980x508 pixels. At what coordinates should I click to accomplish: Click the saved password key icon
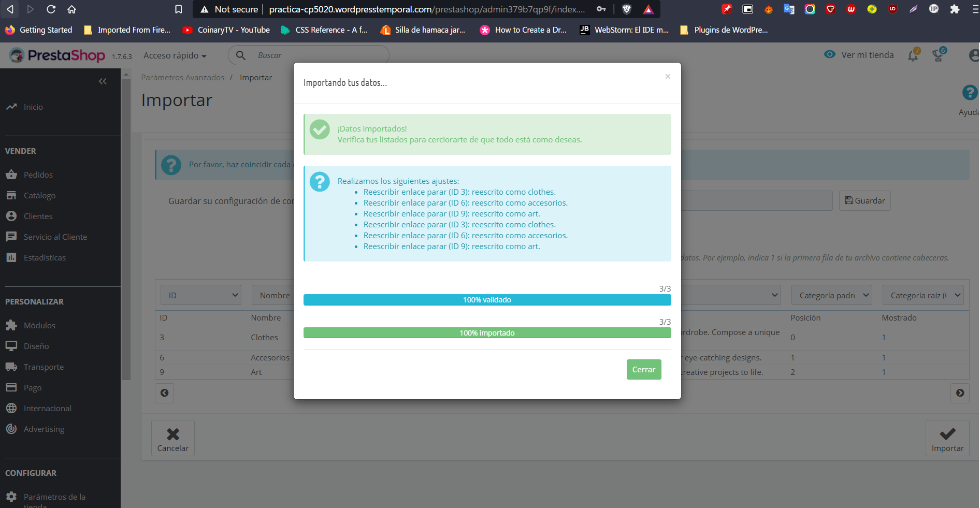click(601, 9)
